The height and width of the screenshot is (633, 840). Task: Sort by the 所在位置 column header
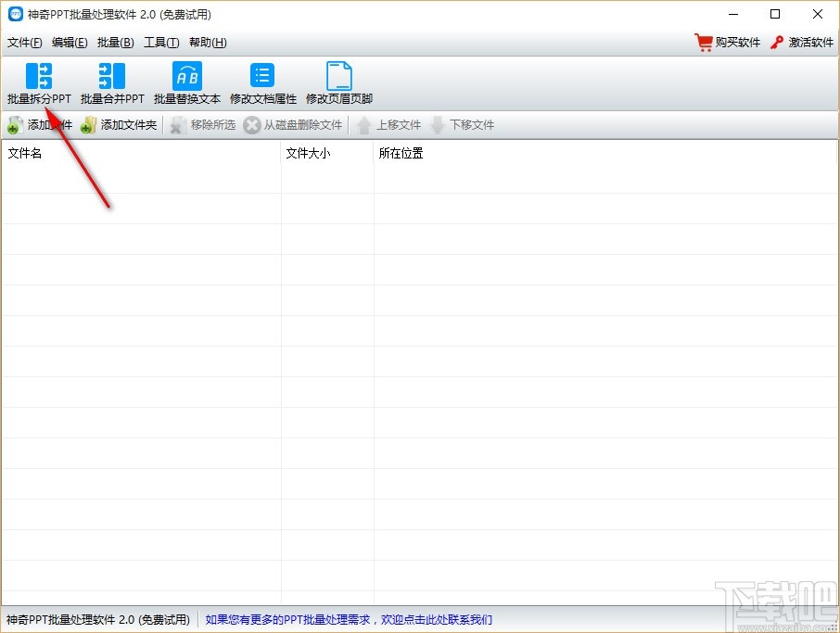pos(605,153)
